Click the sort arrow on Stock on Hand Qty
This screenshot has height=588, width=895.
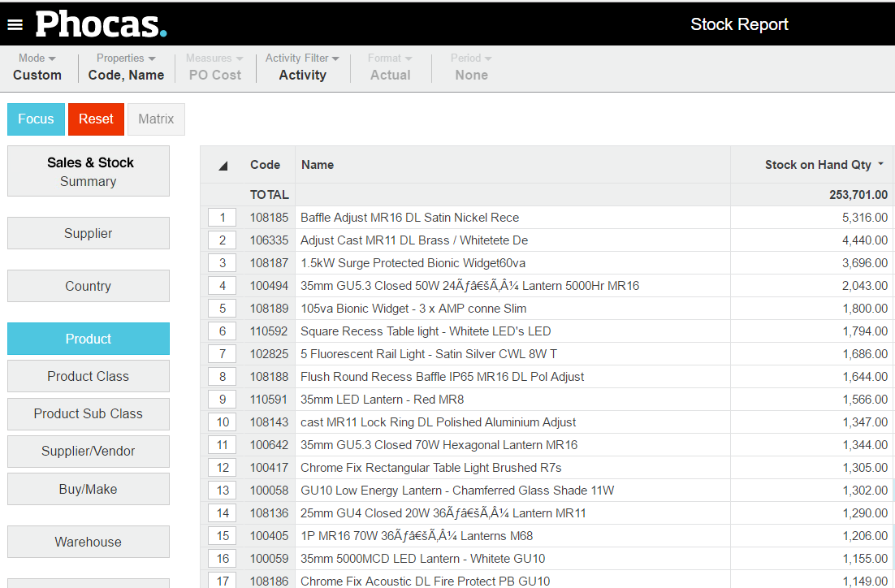point(883,165)
